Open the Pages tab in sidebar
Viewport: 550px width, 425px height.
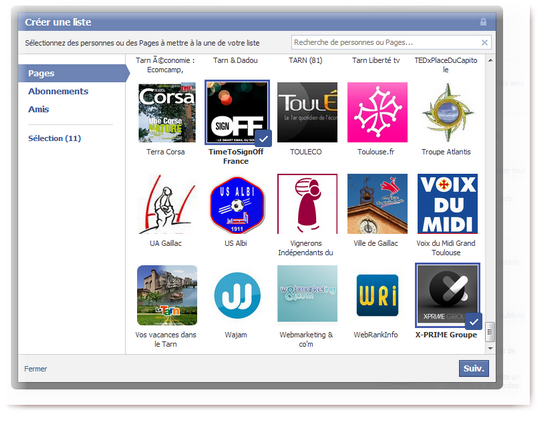click(74, 73)
